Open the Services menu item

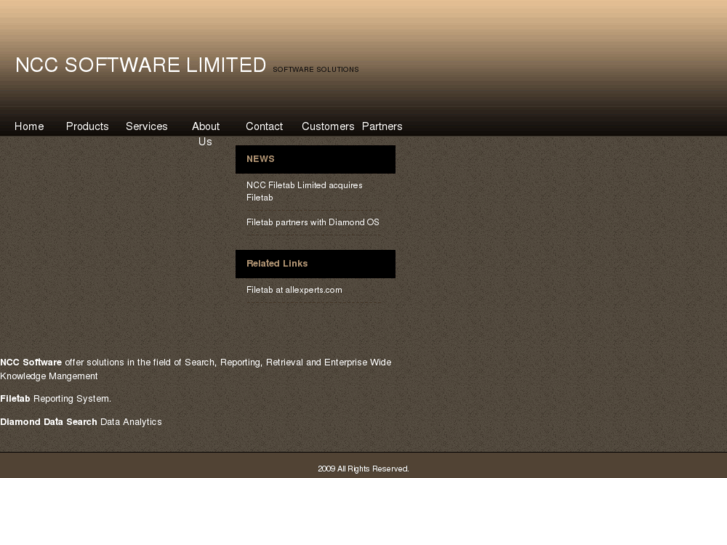point(147,126)
